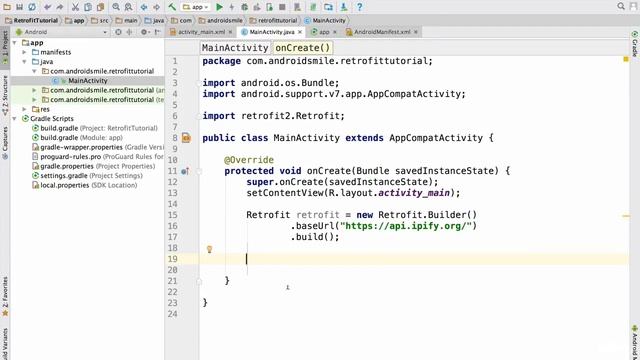Click the search magnifier at top right
The height and width of the screenshot is (360, 640).
pyautogui.click(x=621, y=6)
